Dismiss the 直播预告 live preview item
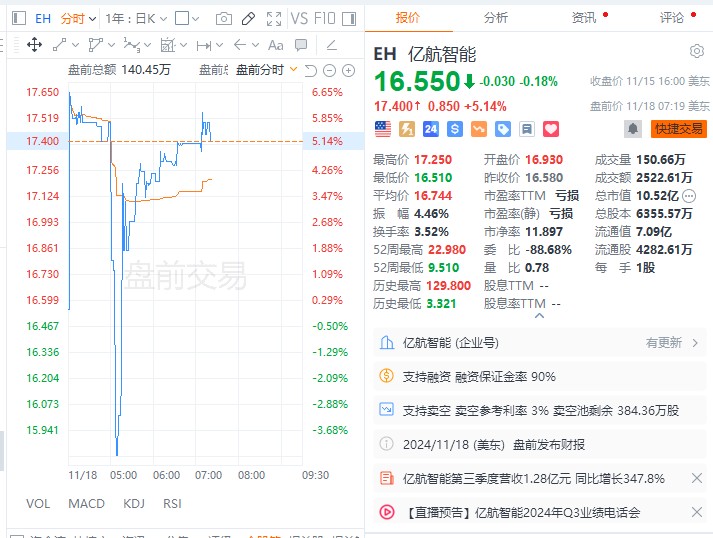This screenshot has width=713, height=538. coord(697,513)
